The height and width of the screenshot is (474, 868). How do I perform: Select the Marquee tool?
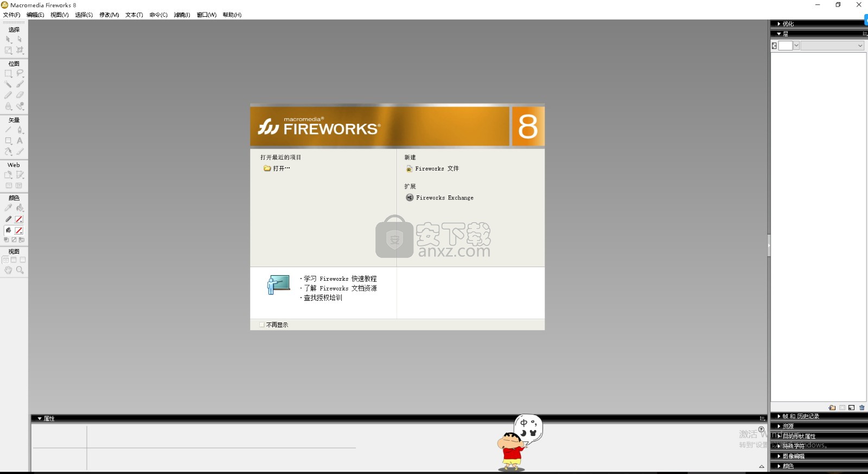8,73
